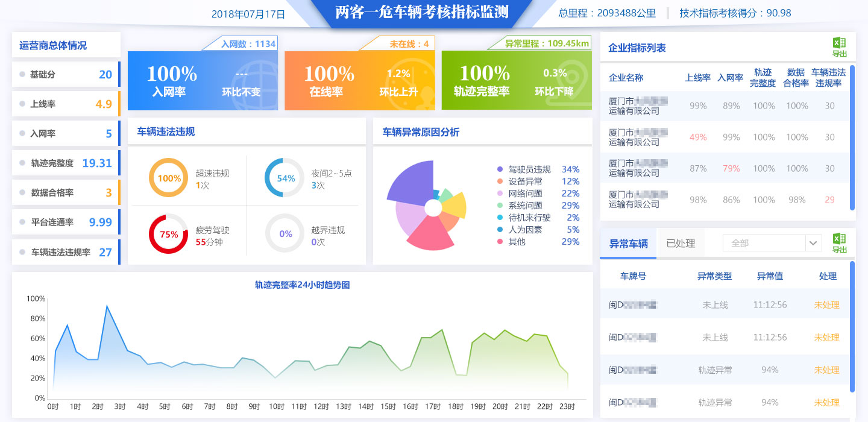Image resolution: width=868 pixels, height=422 pixels.
Task: Open 车辆违法违规率 item in left sidebar
Action: [x=65, y=252]
